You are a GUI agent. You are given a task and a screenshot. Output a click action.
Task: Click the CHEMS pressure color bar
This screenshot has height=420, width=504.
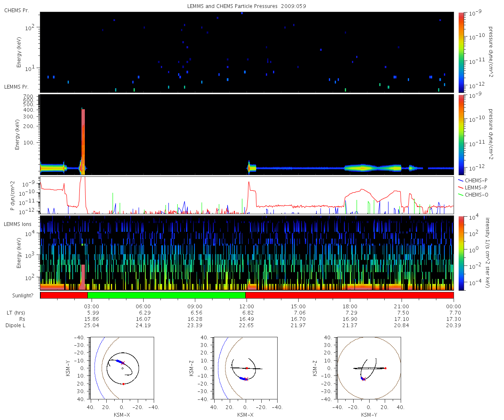461,52
